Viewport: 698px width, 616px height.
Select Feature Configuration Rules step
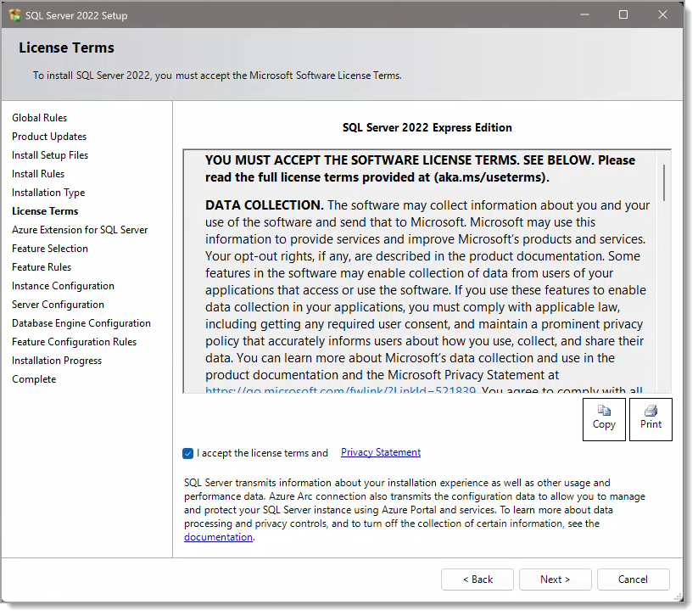pyautogui.click(x=74, y=343)
